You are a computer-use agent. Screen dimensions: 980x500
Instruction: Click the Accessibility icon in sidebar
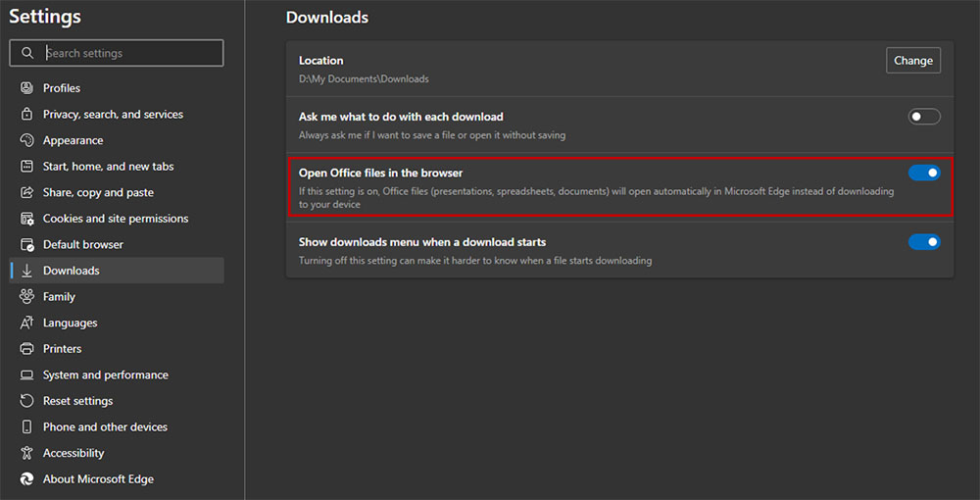click(26, 453)
